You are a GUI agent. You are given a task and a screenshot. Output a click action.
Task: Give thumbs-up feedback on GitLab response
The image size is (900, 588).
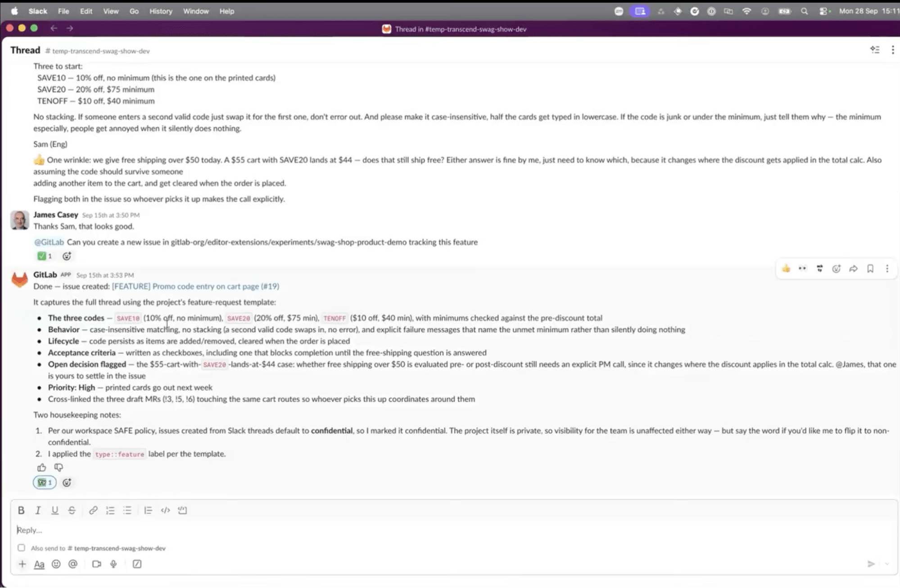41,467
